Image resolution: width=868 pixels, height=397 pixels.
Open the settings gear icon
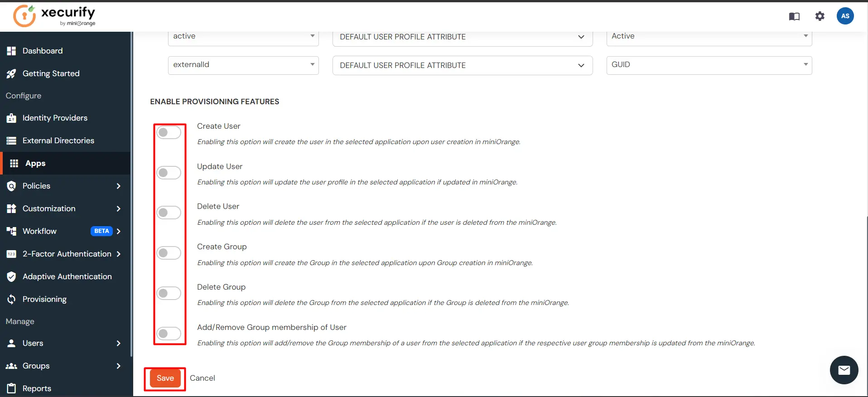(820, 16)
